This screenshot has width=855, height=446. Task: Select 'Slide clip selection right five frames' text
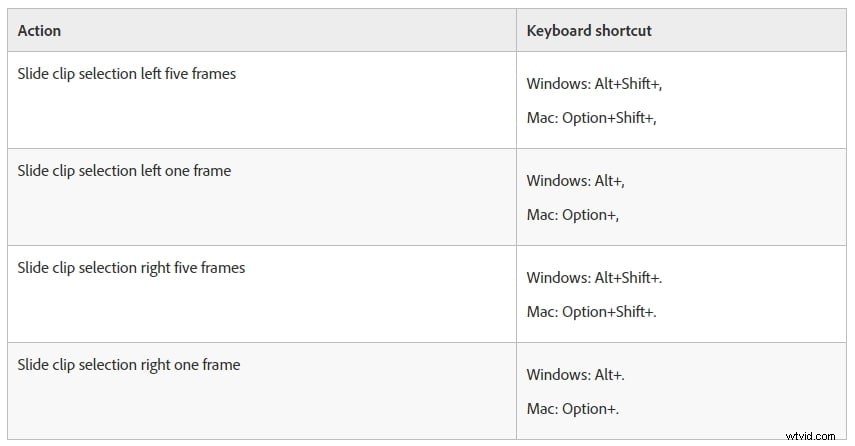131,268
